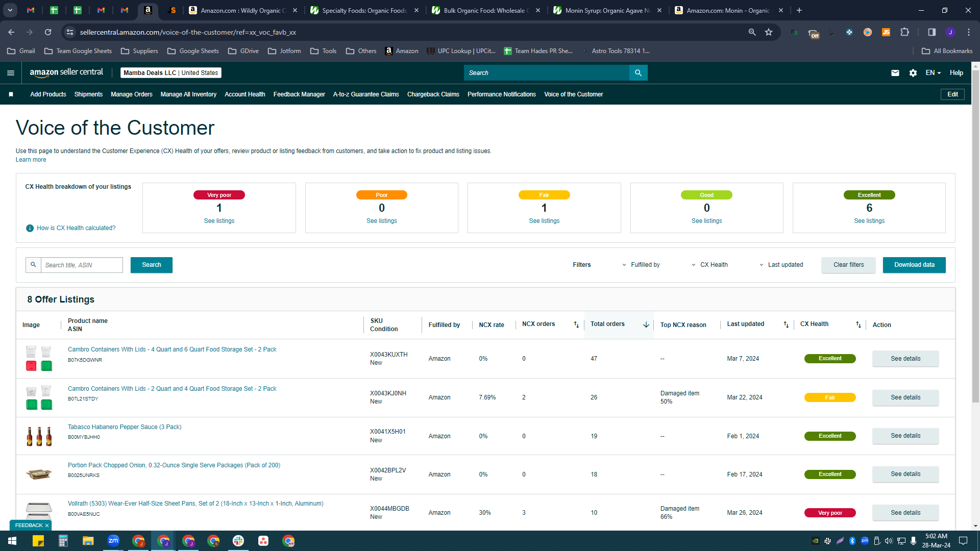
Task: Open the EN language dropdown
Action: pos(933,73)
